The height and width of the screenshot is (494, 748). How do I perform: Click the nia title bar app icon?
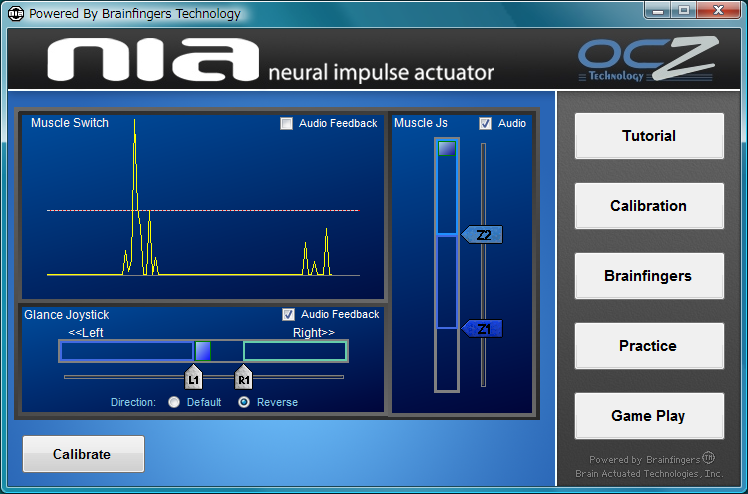pyautogui.click(x=16, y=13)
